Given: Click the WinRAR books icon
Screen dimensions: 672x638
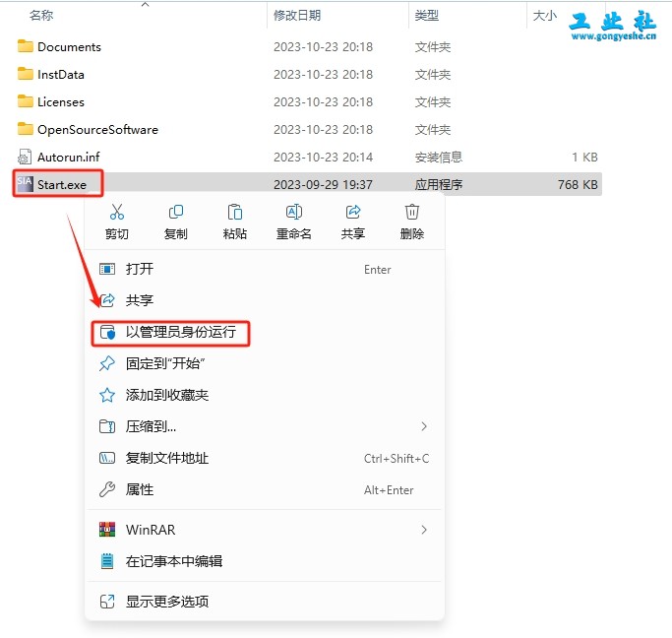Looking at the screenshot, I should tap(107, 530).
